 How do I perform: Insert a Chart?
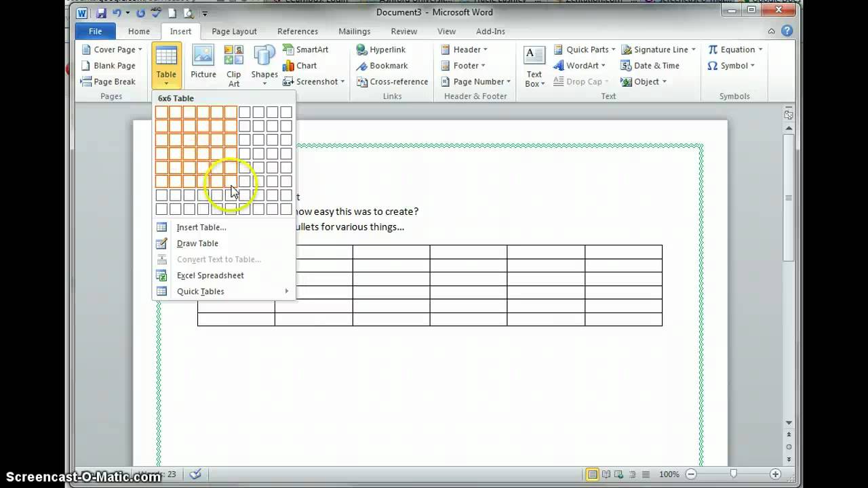300,66
